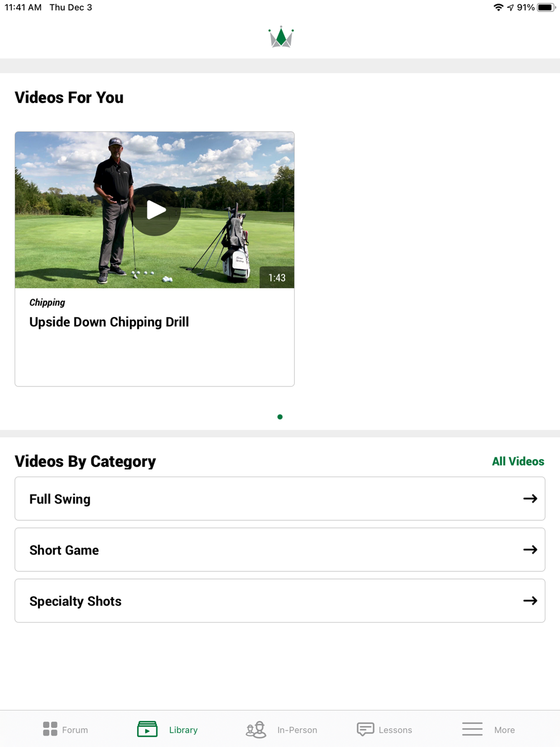Tap the Library video icon

[x=147, y=729]
